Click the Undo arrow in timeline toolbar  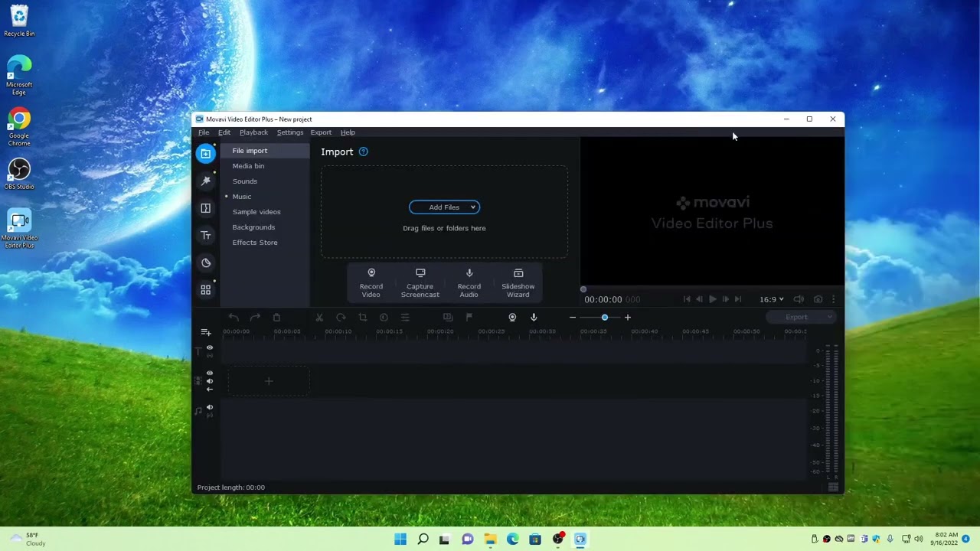[x=234, y=318]
